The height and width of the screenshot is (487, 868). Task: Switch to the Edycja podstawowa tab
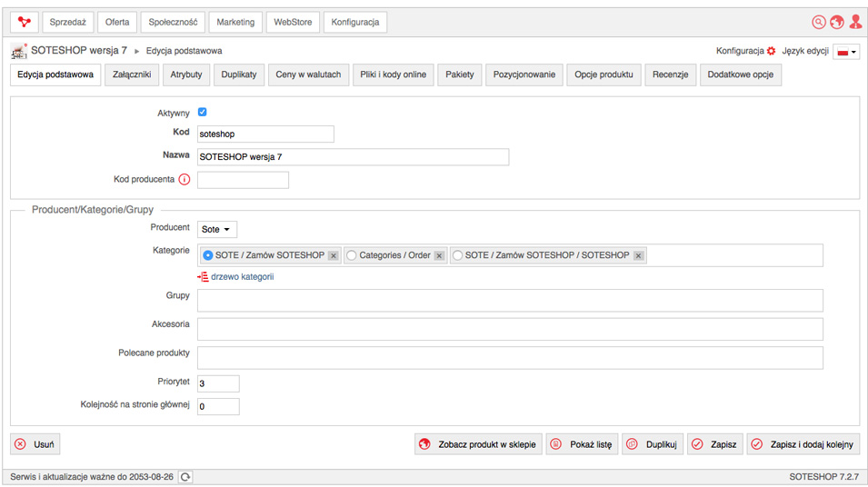coord(55,75)
